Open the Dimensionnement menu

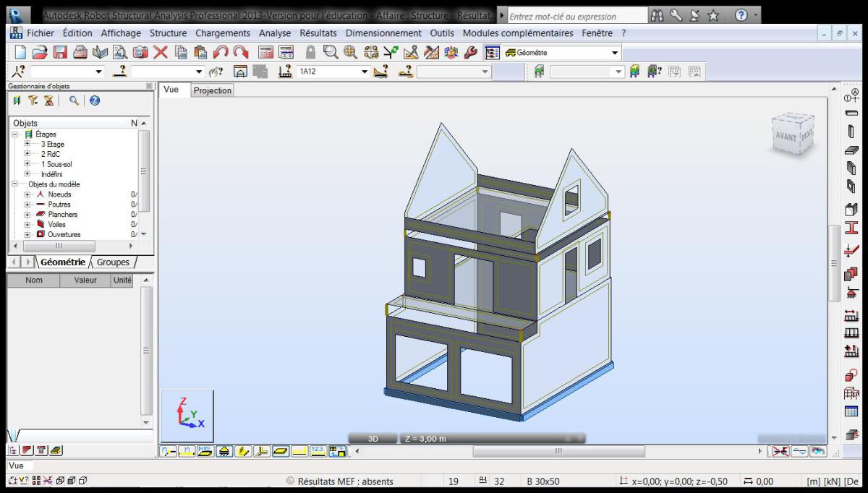[x=383, y=33]
